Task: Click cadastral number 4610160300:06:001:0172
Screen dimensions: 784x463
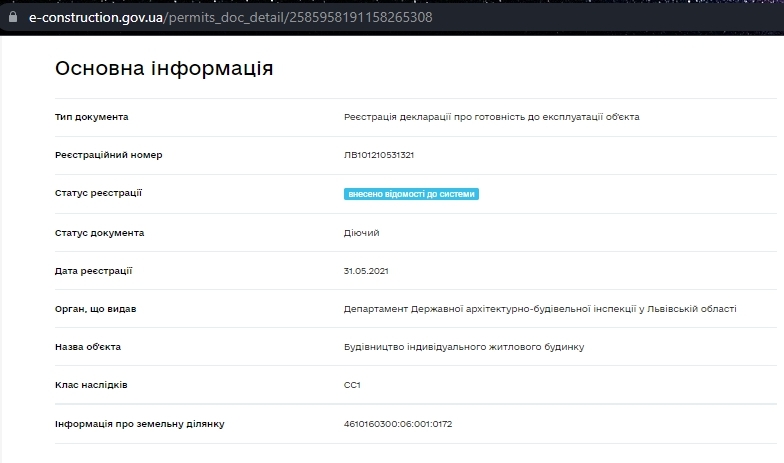Action: pyautogui.click(x=398, y=424)
